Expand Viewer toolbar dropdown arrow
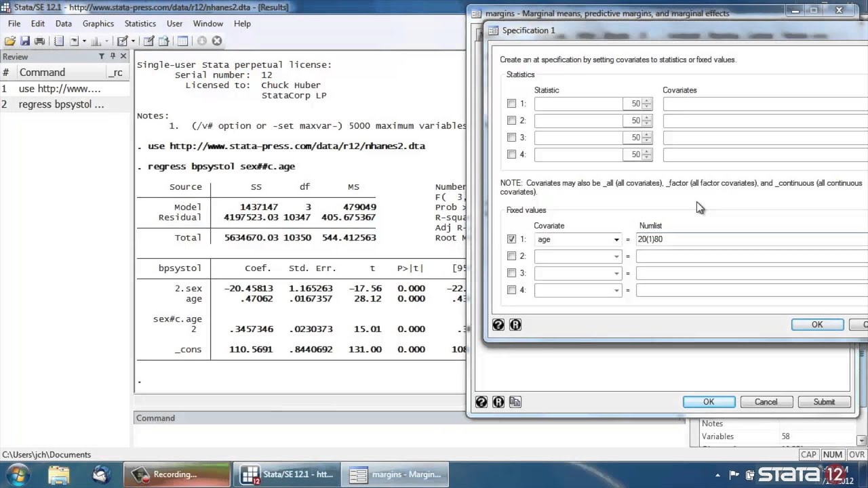 (84, 41)
